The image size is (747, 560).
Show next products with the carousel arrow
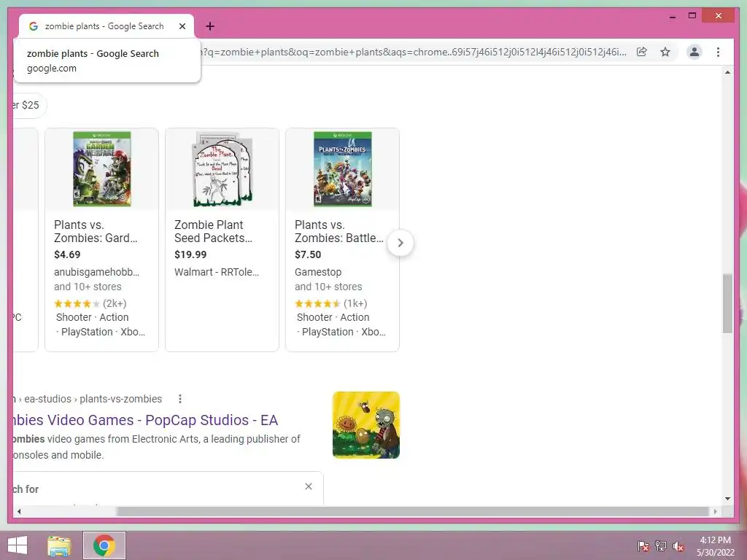(x=400, y=243)
